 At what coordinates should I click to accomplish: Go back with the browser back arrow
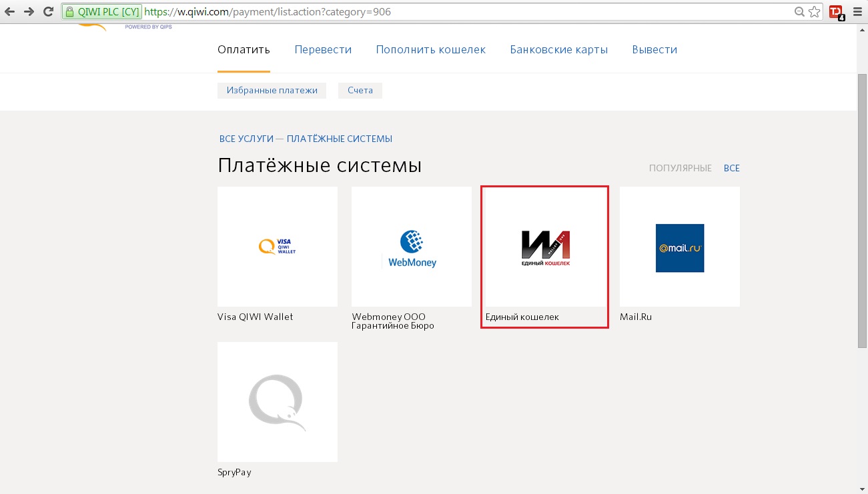[10, 11]
